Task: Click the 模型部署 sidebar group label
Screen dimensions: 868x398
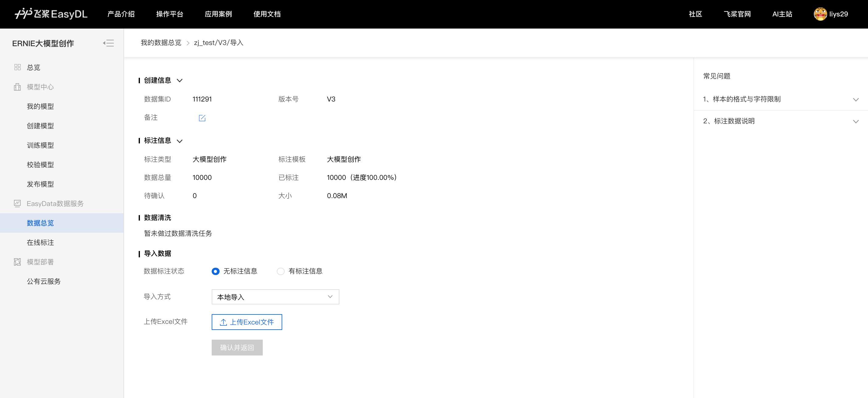Action: click(40, 262)
